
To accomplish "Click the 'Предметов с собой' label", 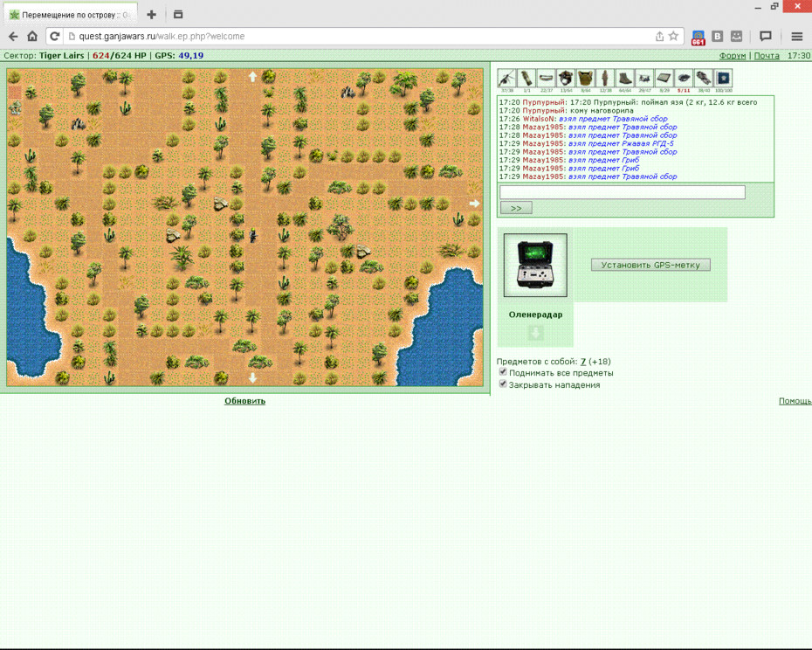I will pos(536,362).
